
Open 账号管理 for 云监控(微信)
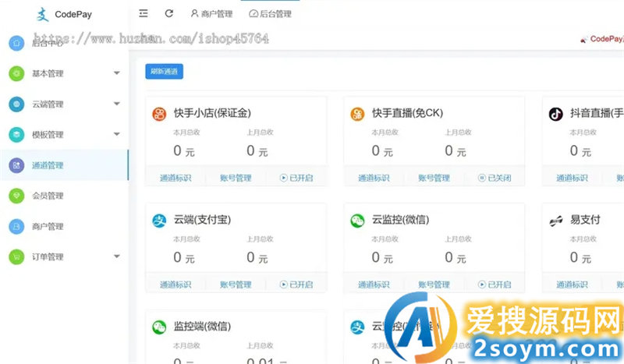[x=434, y=284]
